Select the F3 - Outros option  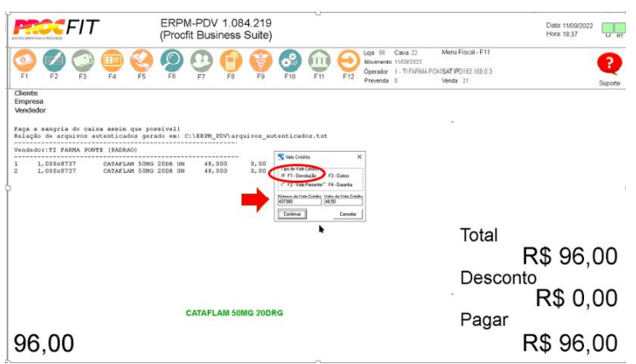click(338, 176)
